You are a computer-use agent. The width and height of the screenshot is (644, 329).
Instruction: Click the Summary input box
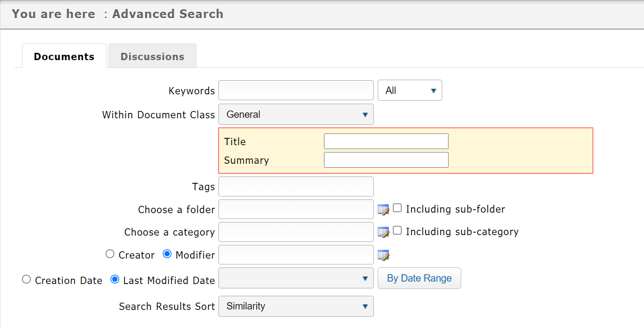[x=386, y=160]
